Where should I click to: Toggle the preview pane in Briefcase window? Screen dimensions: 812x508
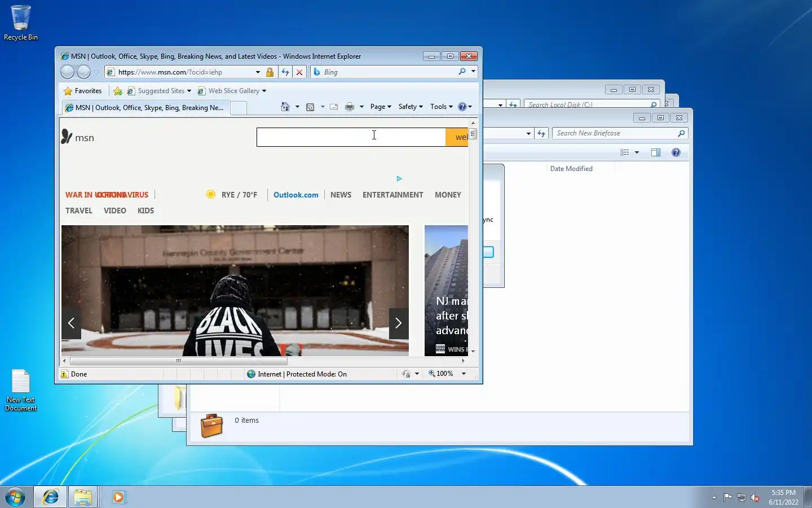click(656, 152)
